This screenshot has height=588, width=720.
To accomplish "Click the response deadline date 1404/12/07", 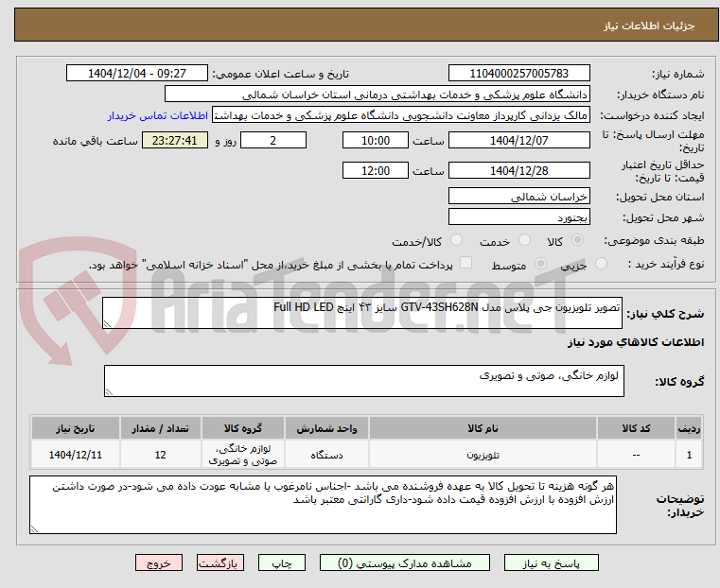I will 518,140.
